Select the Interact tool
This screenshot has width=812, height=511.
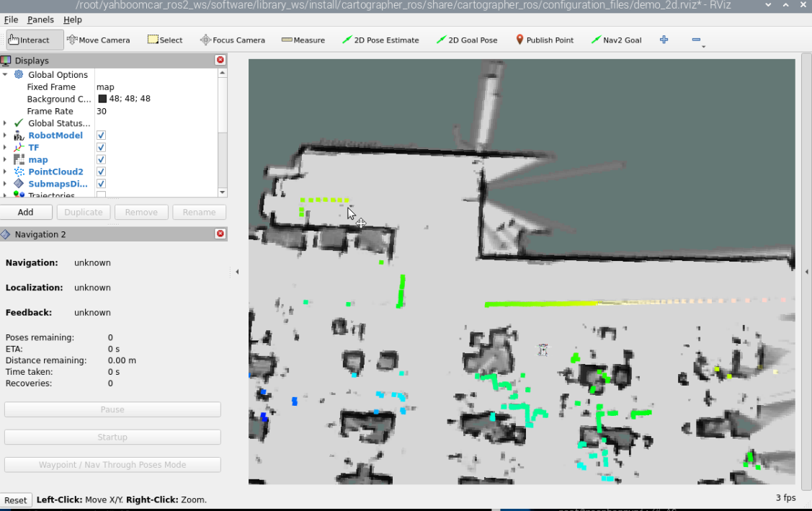coord(30,40)
